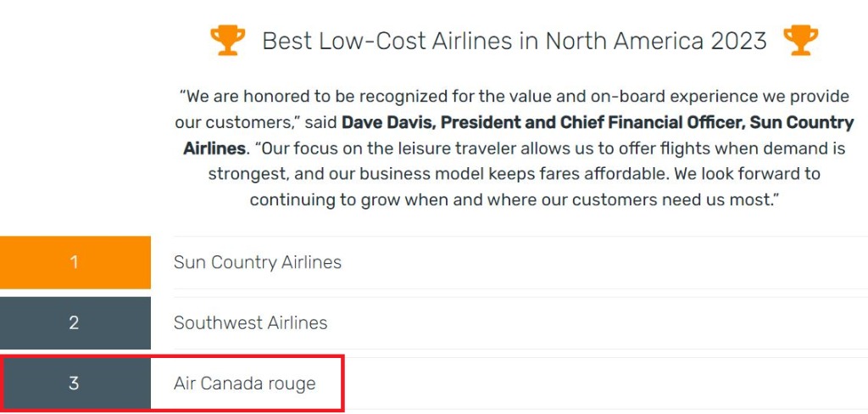The width and height of the screenshot is (868, 414).
Task: Open the Sun Country Airlines list entry
Action: pyautogui.click(x=258, y=262)
